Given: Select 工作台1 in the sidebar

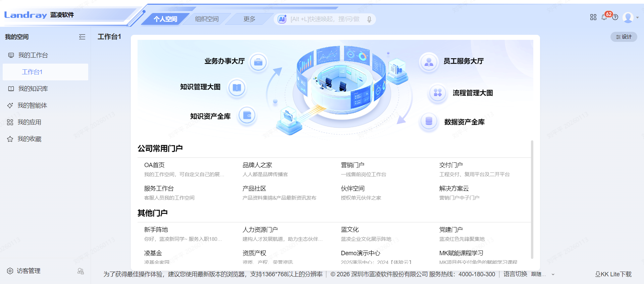Looking at the screenshot, I should coord(45,72).
